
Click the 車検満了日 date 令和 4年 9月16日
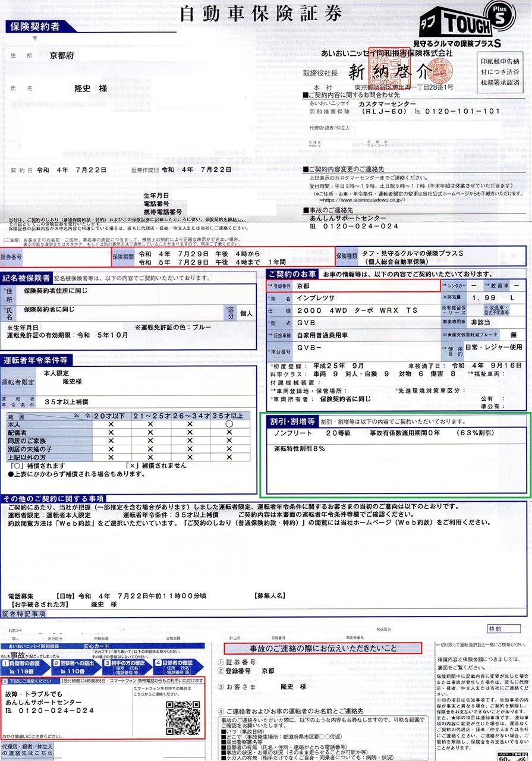(487, 366)
